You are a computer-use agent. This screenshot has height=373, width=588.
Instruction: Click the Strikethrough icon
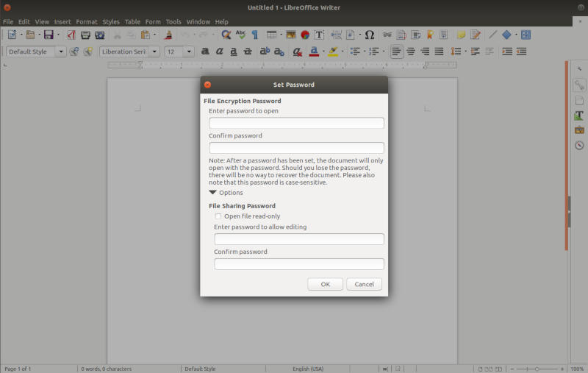pos(248,51)
